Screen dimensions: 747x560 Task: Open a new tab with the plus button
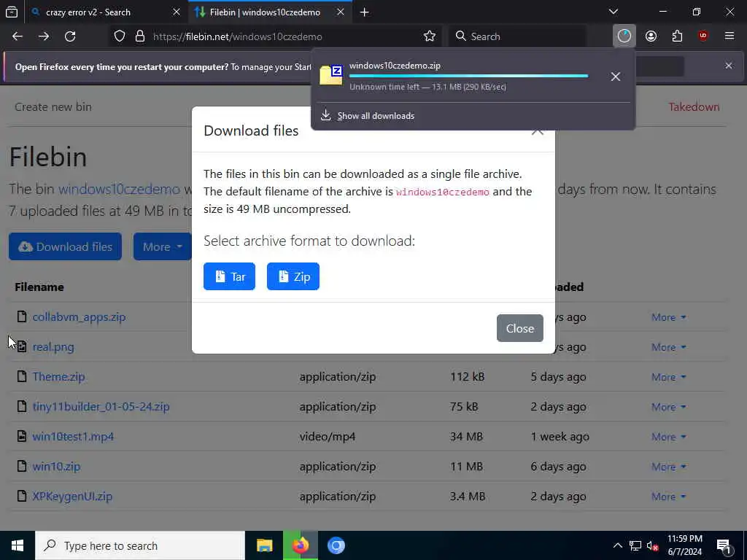(365, 12)
